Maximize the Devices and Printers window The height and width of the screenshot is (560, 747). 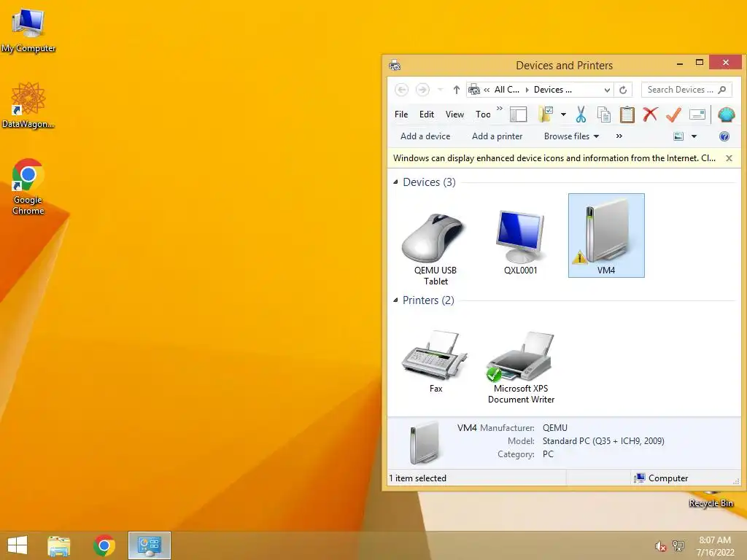[x=700, y=63]
